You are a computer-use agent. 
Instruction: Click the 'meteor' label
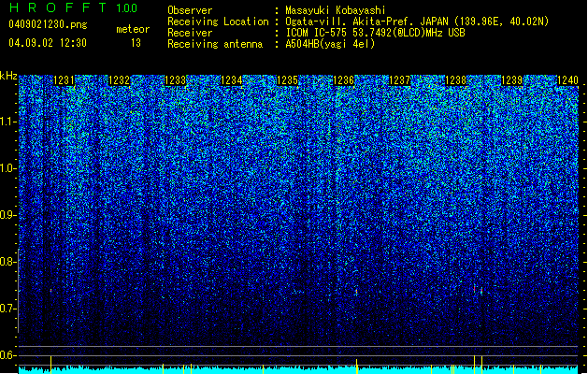tap(133, 29)
